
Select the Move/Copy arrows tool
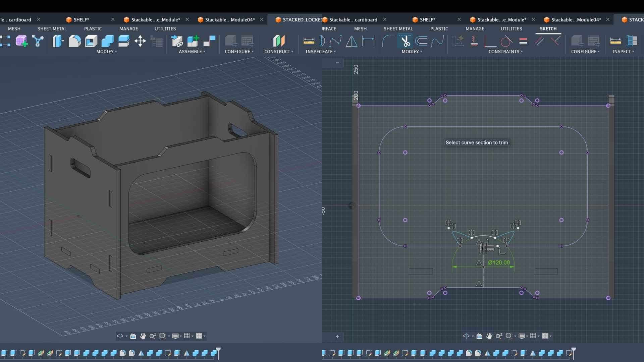point(140,41)
